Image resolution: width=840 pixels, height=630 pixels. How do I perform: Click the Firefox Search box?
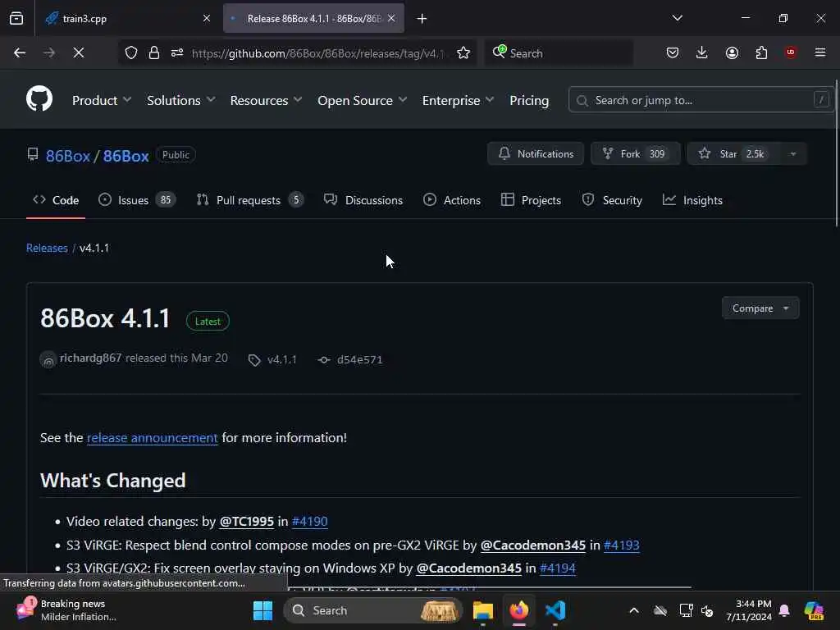(559, 53)
